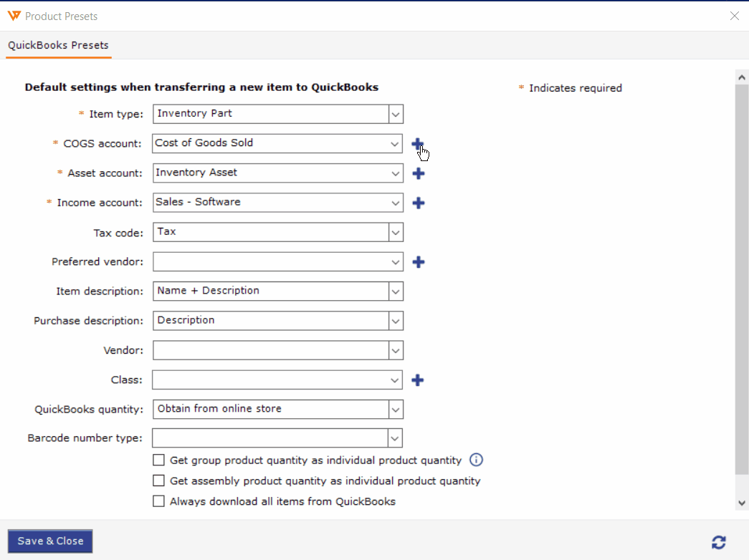Add a new Asset account with plus icon
Viewport: 749px width, 560px height.
tap(419, 173)
